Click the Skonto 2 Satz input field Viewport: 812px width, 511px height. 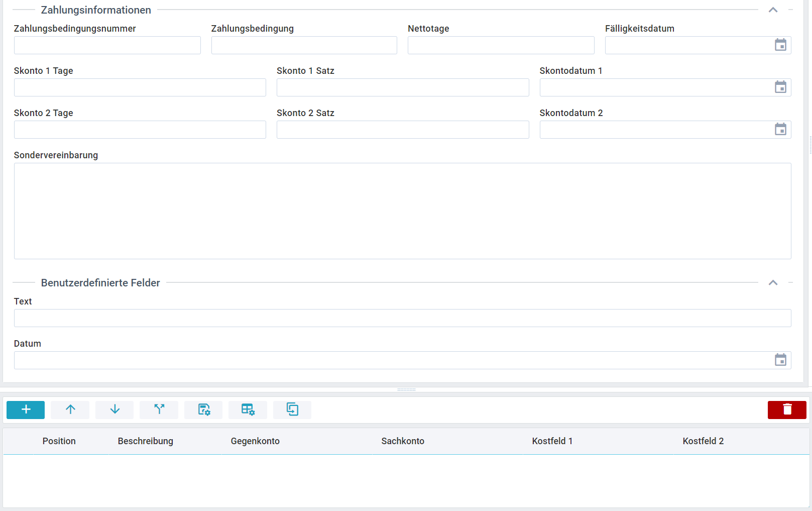(403, 130)
